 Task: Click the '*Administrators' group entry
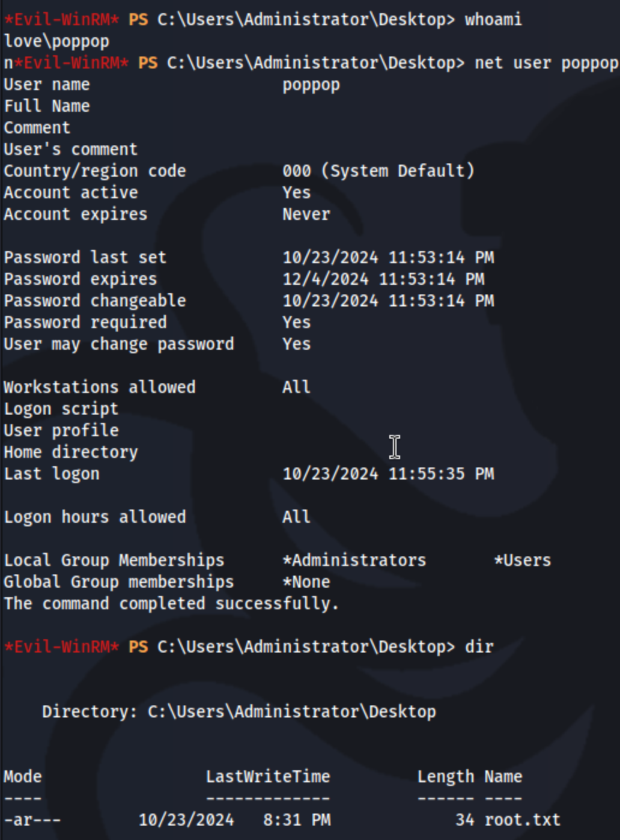tap(354, 560)
